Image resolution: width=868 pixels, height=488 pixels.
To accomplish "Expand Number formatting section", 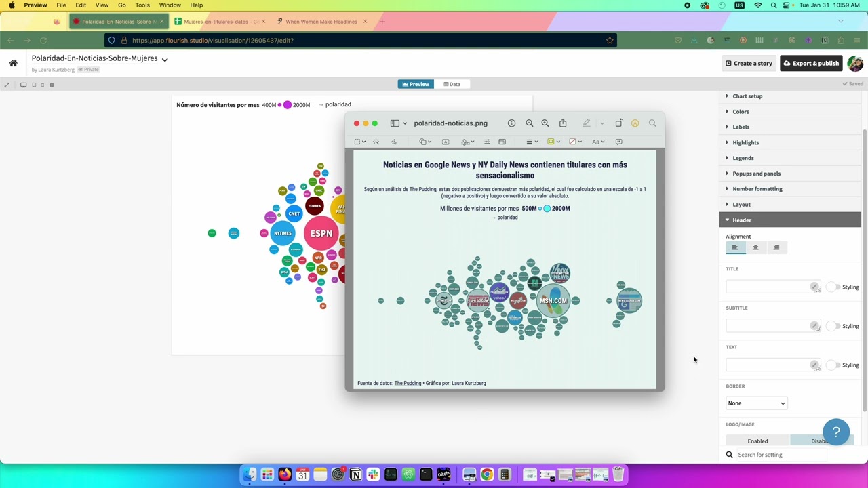I will click(x=790, y=189).
